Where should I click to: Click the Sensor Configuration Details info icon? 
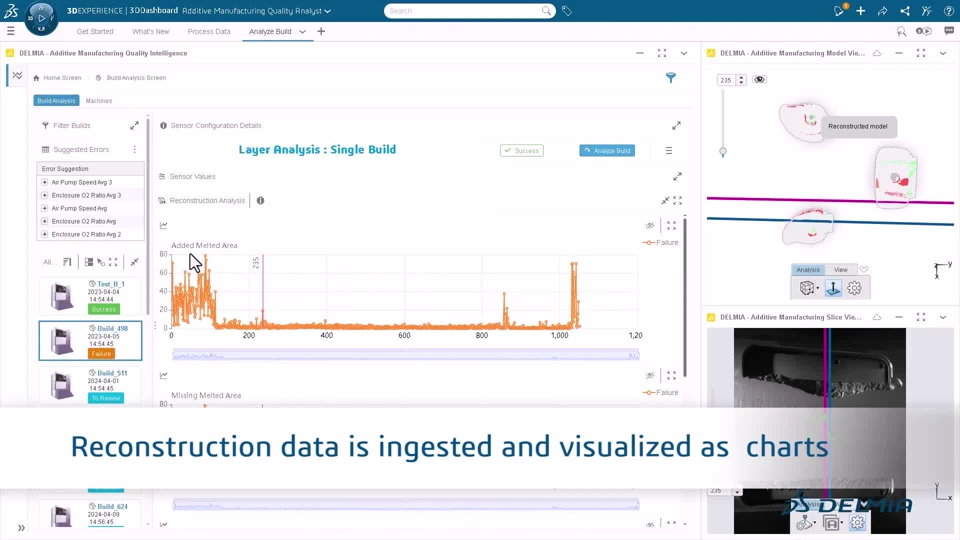pos(163,126)
